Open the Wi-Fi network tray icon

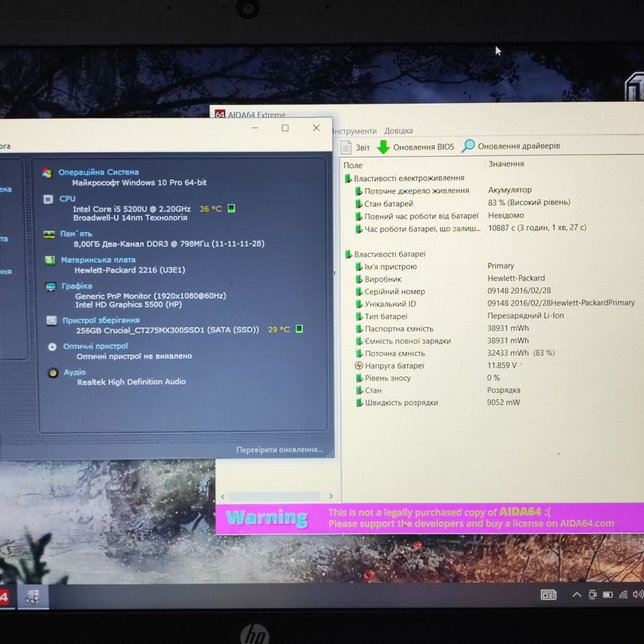[623, 595]
